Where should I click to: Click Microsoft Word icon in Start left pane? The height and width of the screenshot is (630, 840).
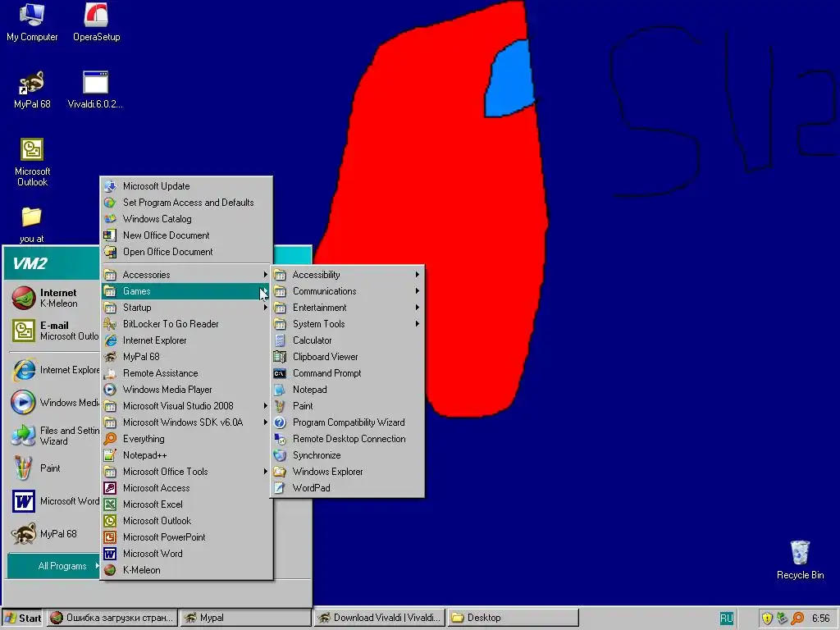tap(24, 501)
